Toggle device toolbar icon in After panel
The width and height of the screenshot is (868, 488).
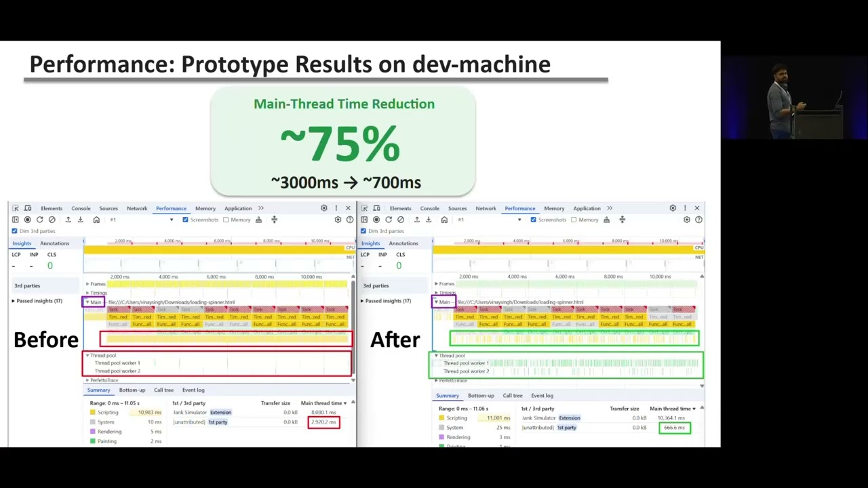coord(376,208)
